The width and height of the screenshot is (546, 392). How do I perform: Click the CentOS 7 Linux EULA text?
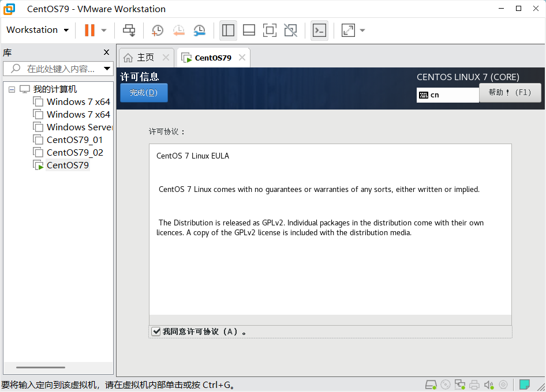coord(193,156)
